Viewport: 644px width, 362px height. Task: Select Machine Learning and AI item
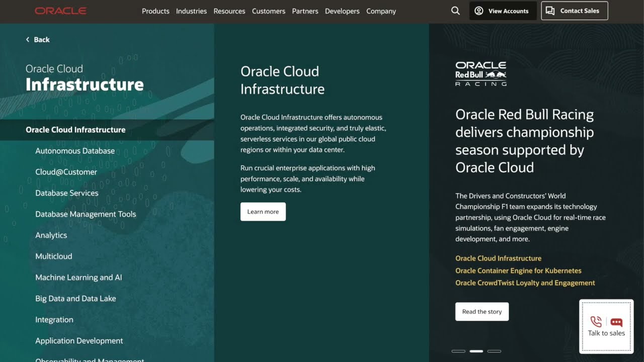tap(78, 278)
